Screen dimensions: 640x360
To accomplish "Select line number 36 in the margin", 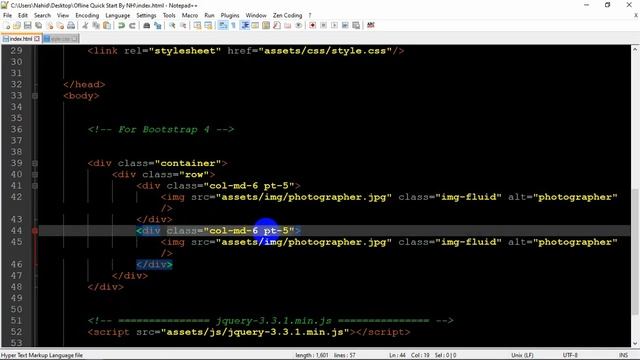I will [16, 129].
